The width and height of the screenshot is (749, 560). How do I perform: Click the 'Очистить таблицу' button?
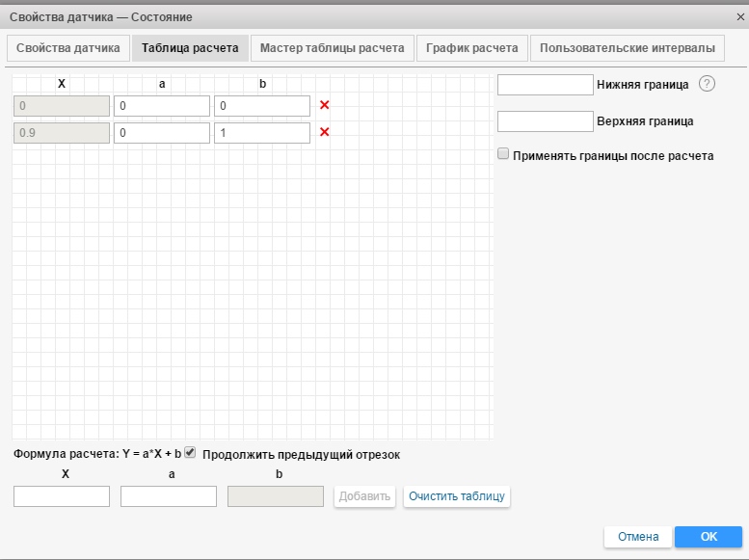tap(456, 496)
